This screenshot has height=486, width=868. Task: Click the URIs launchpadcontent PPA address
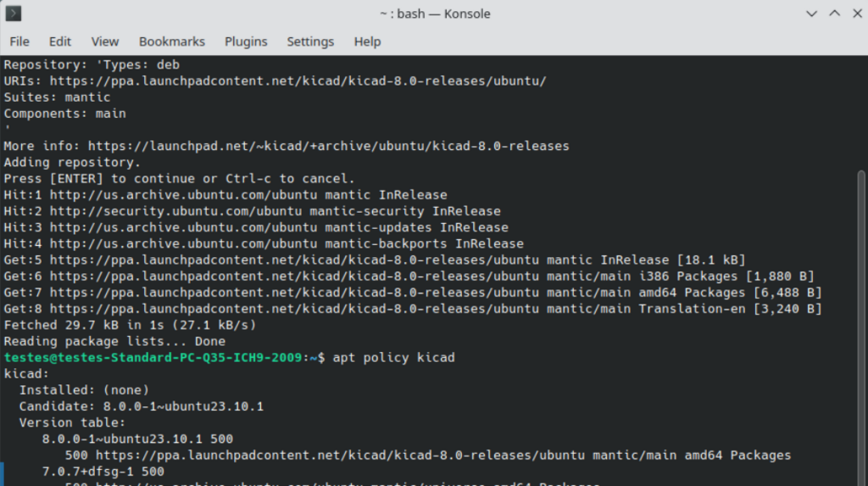(x=298, y=81)
